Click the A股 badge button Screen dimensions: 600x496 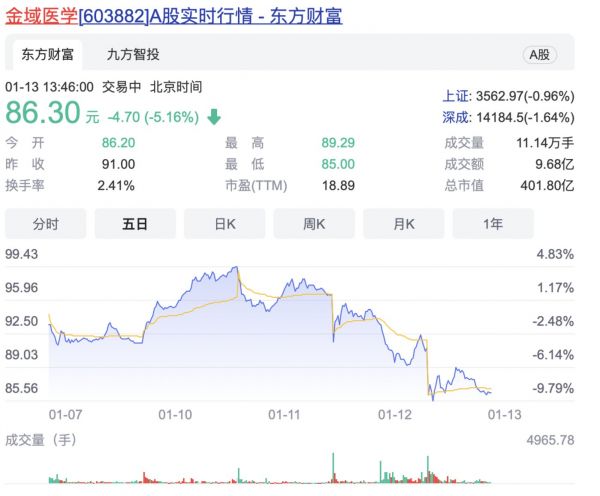click(539, 55)
